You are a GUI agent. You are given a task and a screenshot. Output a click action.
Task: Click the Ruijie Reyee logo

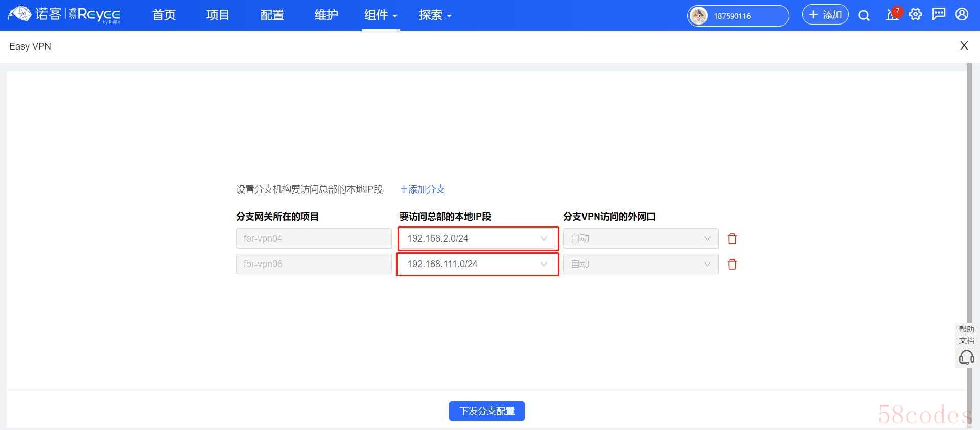(64, 15)
